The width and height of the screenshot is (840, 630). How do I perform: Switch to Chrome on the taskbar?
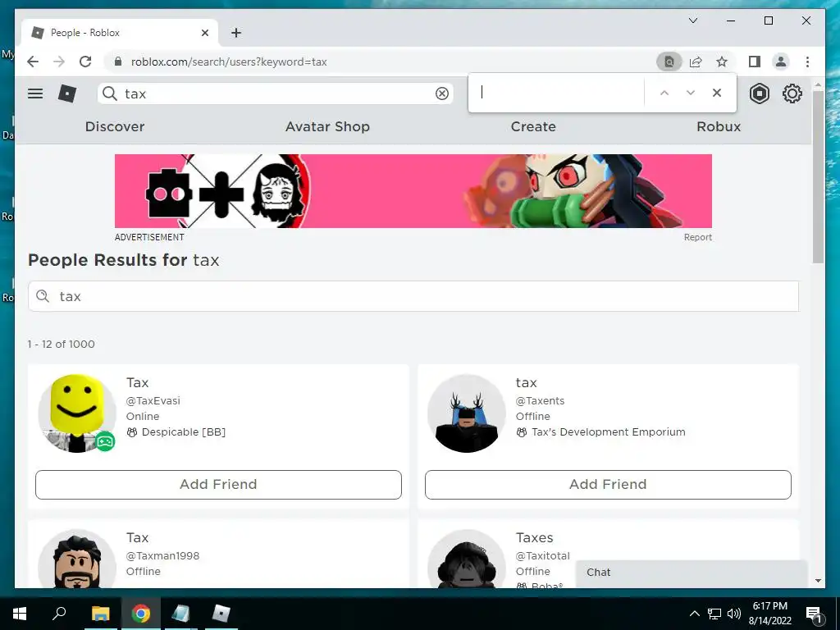click(141, 614)
